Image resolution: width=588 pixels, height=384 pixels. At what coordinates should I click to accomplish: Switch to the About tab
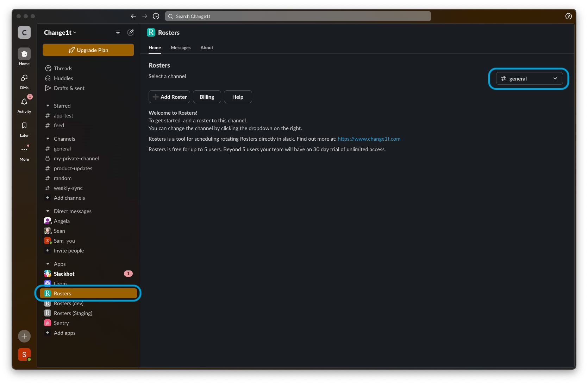207,47
